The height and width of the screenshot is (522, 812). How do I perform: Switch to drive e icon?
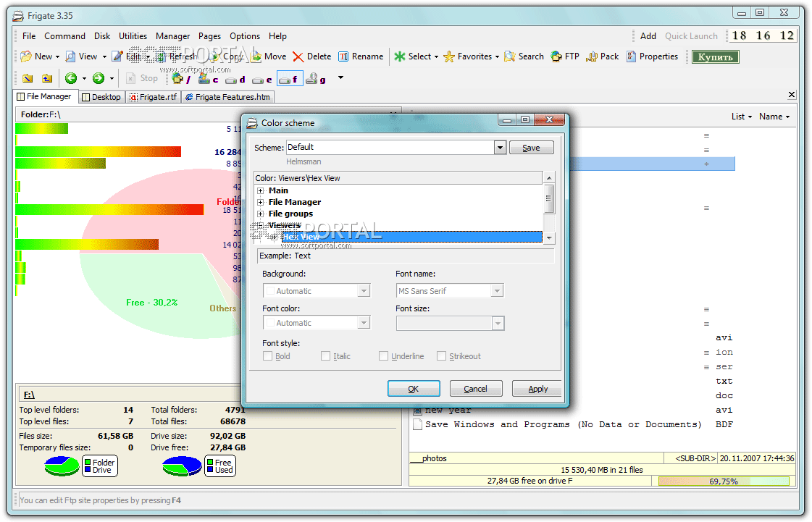pyautogui.click(x=261, y=79)
